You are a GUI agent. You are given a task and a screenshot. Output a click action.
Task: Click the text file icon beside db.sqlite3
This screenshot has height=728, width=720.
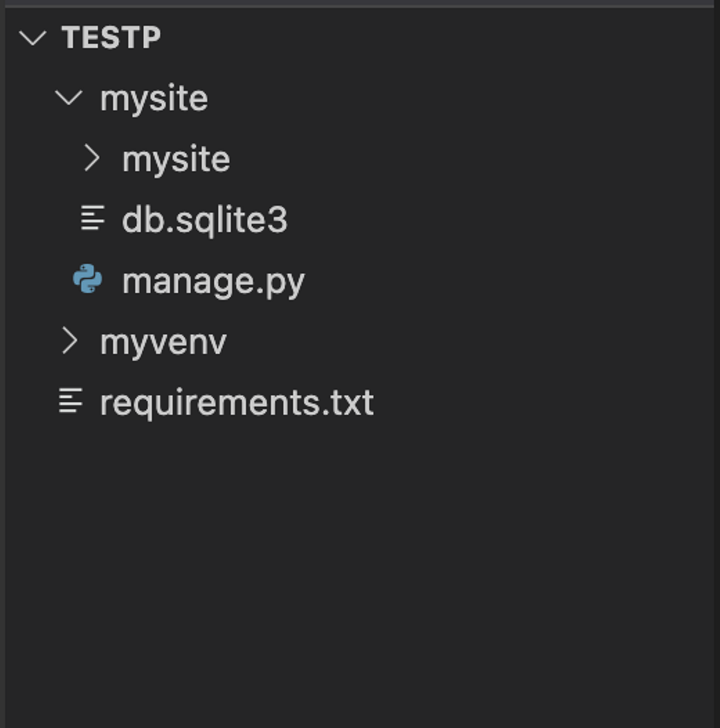(x=92, y=218)
